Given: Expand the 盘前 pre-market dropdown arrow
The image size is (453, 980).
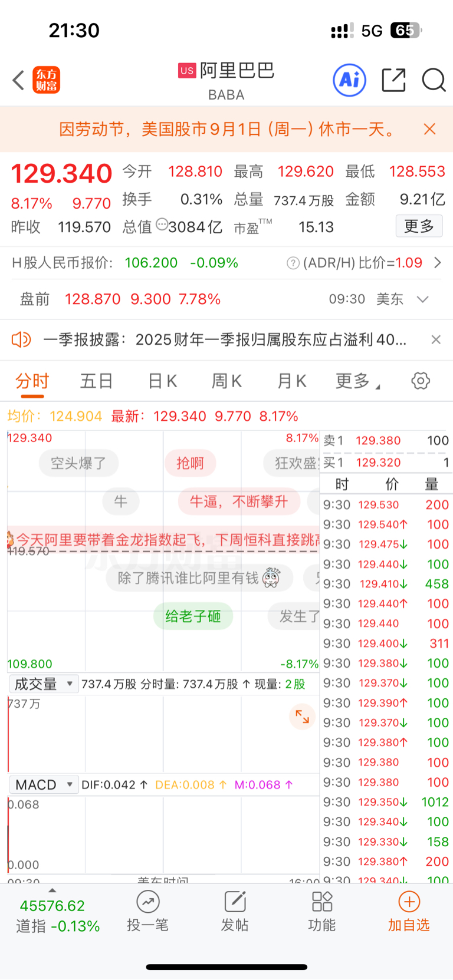Looking at the screenshot, I should coord(422,299).
